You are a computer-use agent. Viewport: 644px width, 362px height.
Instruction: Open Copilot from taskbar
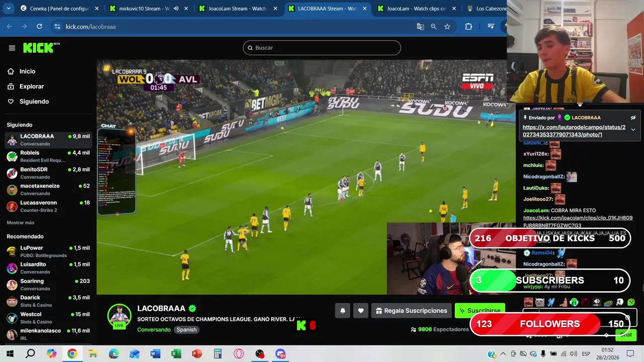(x=51, y=354)
